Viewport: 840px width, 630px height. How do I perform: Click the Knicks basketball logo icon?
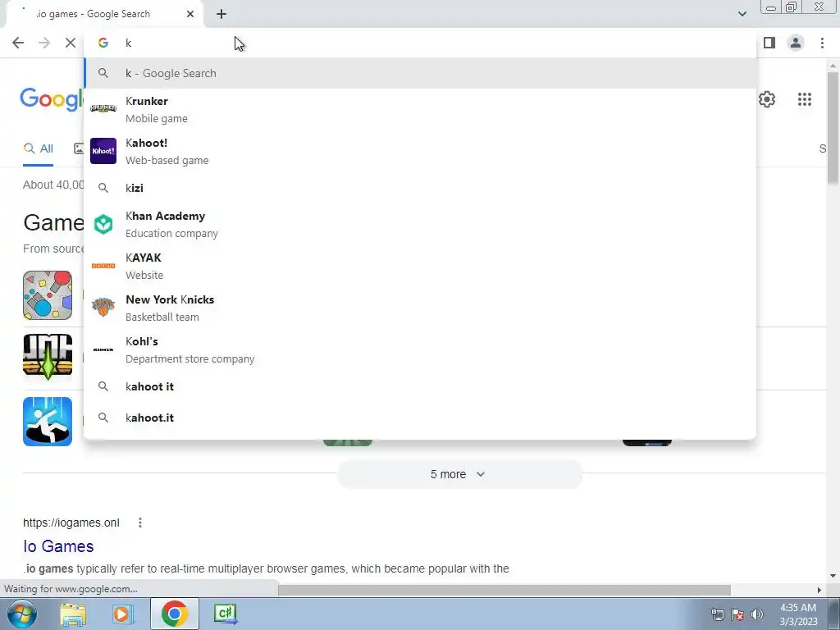(103, 307)
